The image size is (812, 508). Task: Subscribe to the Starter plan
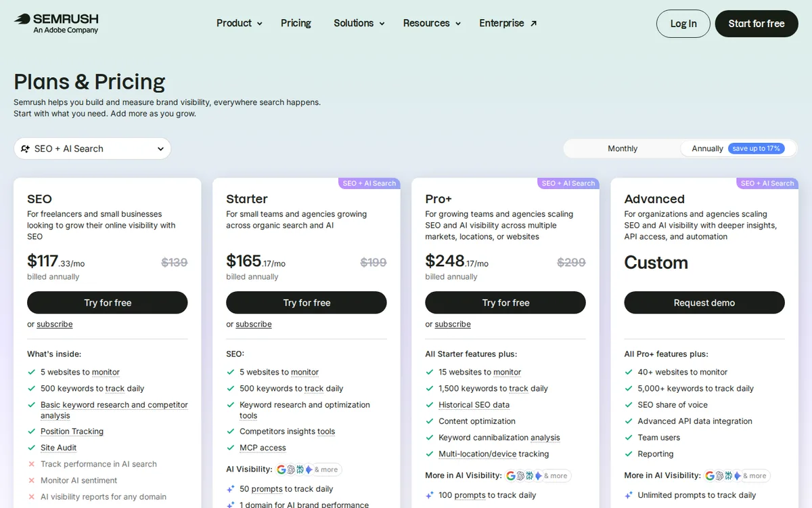[x=254, y=324]
